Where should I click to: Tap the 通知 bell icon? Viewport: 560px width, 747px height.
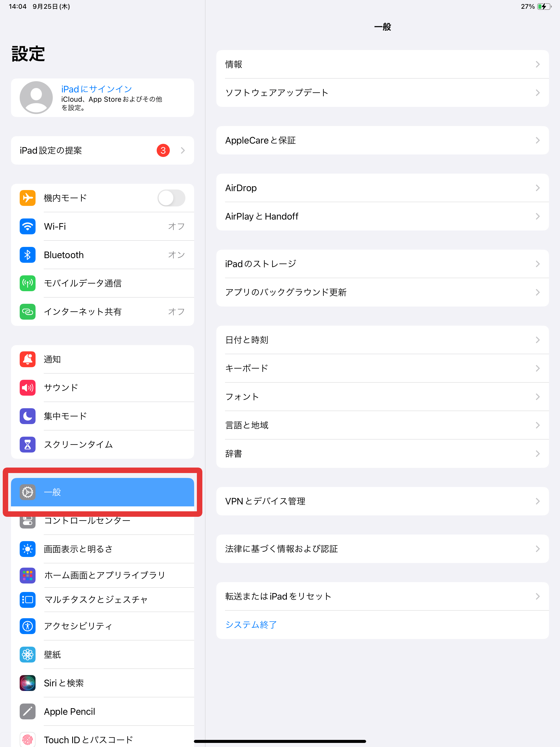click(27, 359)
